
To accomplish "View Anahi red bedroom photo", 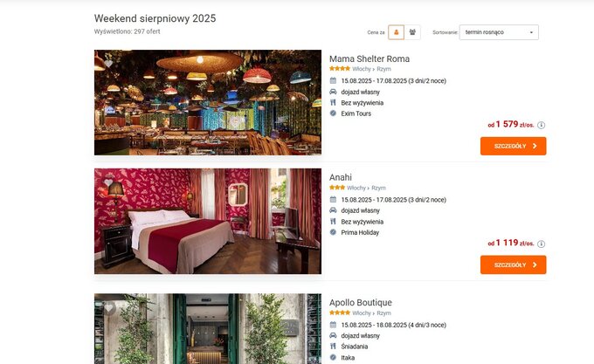I will tap(208, 221).
